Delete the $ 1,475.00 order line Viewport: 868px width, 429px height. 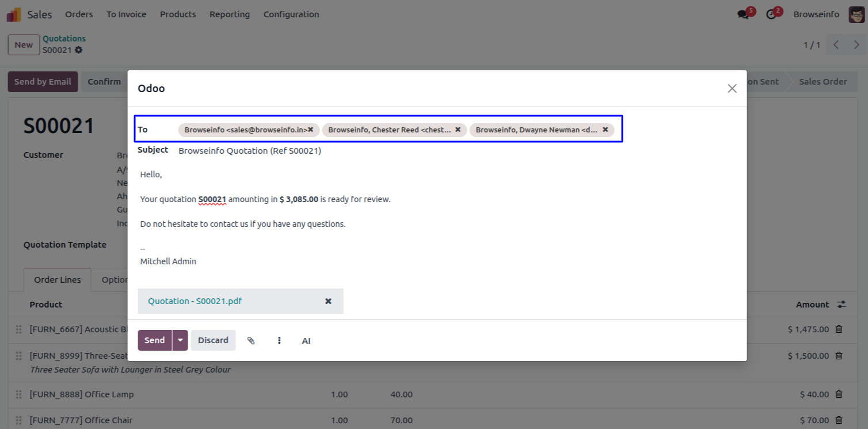pyautogui.click(x=839, y=329)
